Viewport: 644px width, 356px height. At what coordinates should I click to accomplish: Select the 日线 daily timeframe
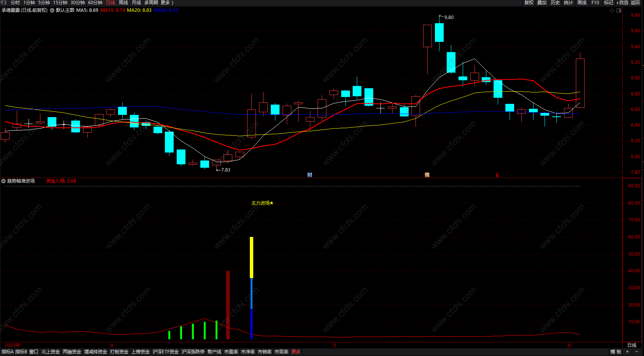[x=110, y=3]
